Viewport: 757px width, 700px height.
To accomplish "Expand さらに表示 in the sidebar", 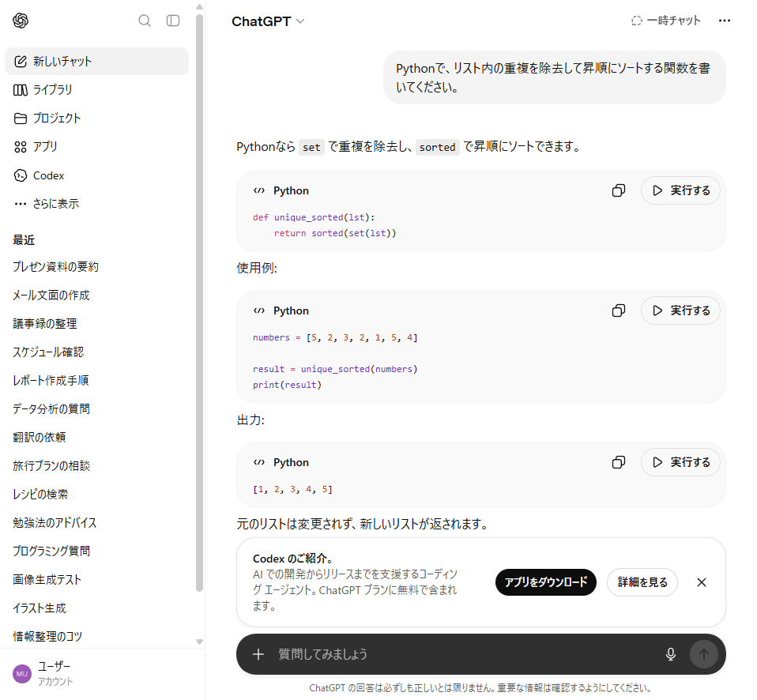I will [96, 204].
